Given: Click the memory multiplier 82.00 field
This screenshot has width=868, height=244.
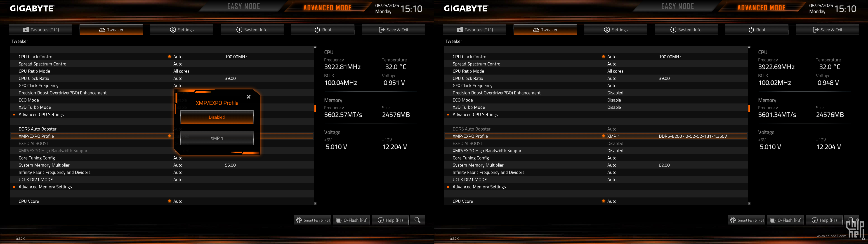Looking at the screenshot, I should click(x=664, y=165).
